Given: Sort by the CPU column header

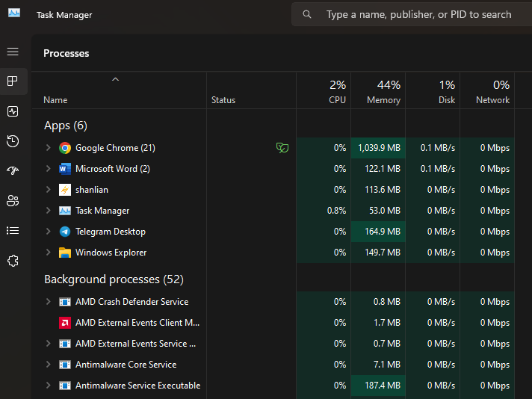Looking at the screenshot, I should [x=324, y=90].
